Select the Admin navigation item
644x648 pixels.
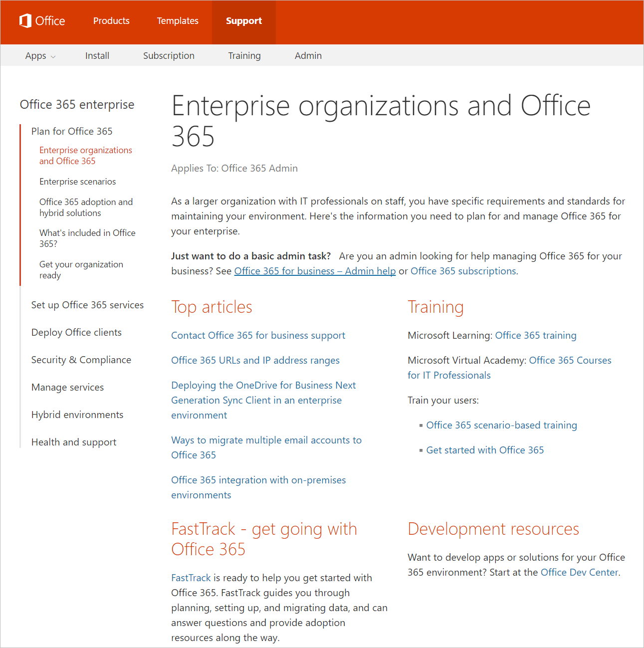tap(308, 55)
